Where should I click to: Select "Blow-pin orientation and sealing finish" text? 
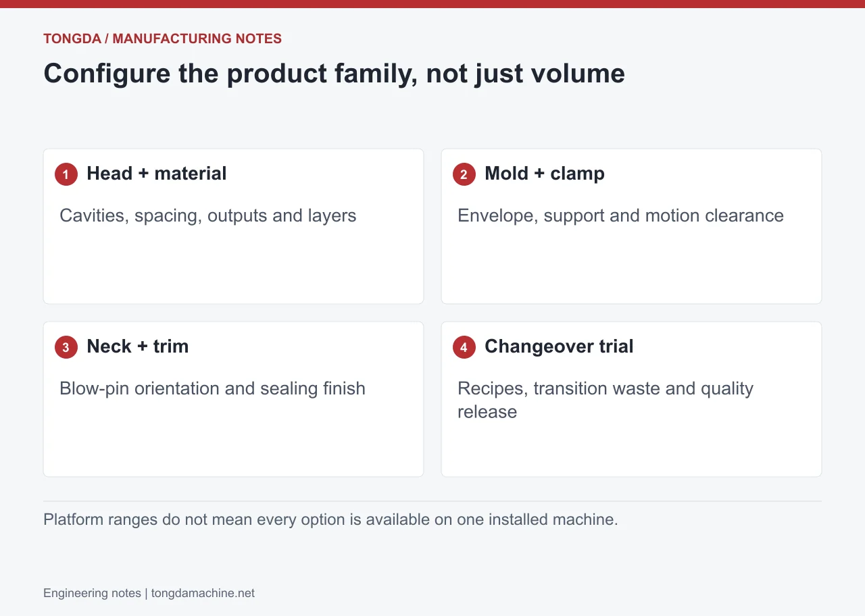pos(212,388)
